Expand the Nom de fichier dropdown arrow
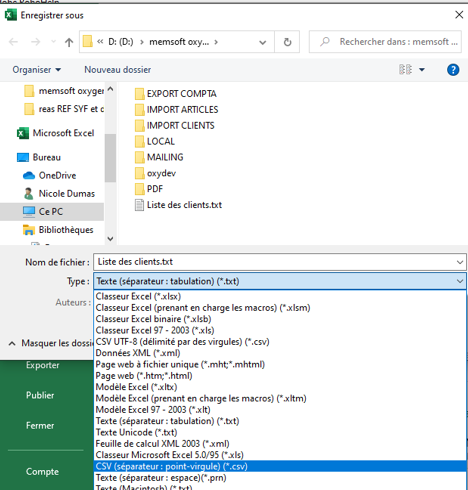468x490 pixels. pos(460,262)
